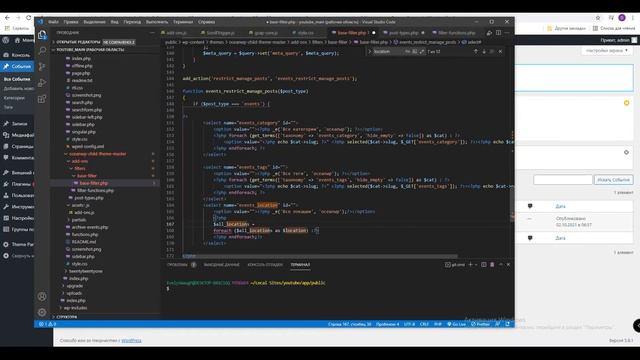
Task: Collapse the add-ons folder in explorer
Action: pyautogui.click(x=80, y=161)
